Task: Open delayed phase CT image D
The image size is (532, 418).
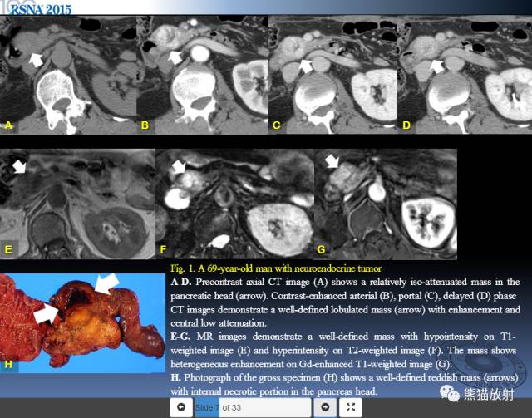Action: point(465,75)
